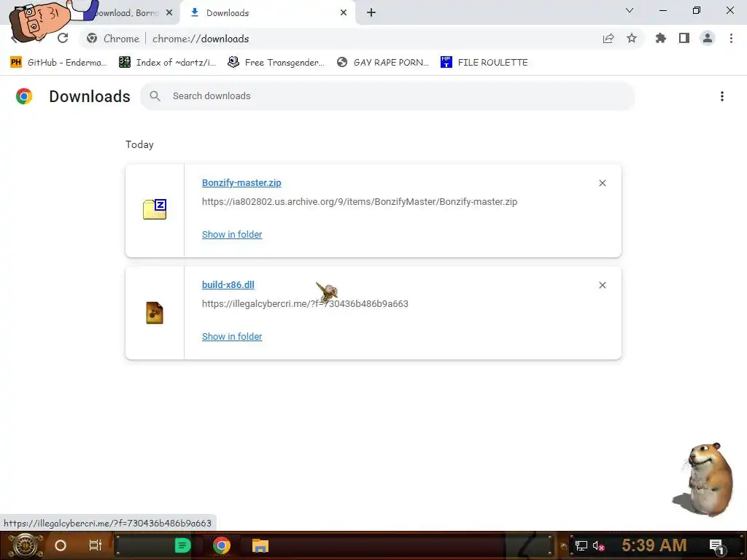Viewport: 747px width, 560px height.
Task: Focus the Search downloads field
Action: click(387, 96)
